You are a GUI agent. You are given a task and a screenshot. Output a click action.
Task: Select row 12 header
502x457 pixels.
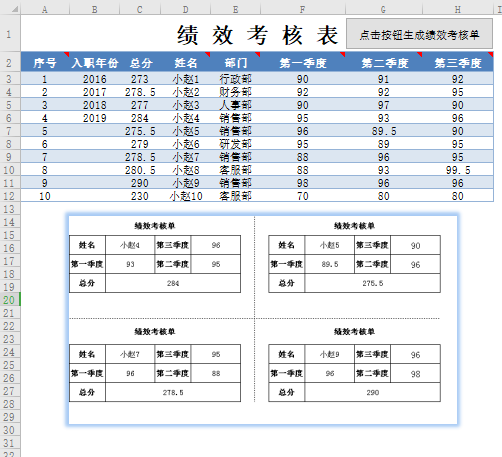(9, 196)
